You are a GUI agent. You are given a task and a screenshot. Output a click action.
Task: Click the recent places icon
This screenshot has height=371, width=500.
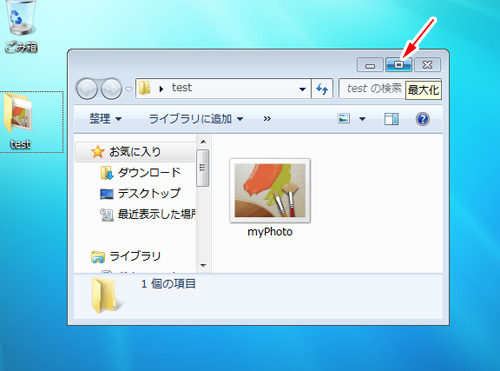107,215
